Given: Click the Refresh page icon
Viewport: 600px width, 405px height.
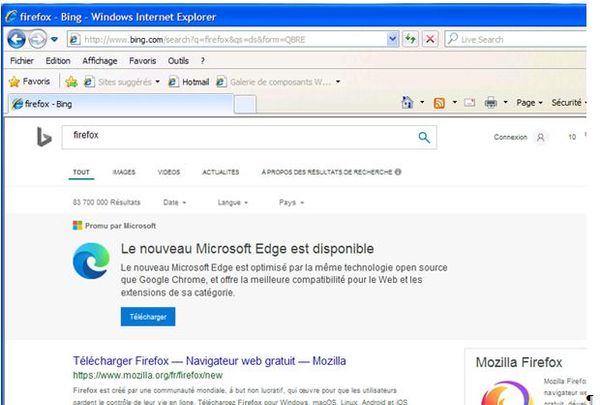Looking at the screenshot, I should [410, 39].
